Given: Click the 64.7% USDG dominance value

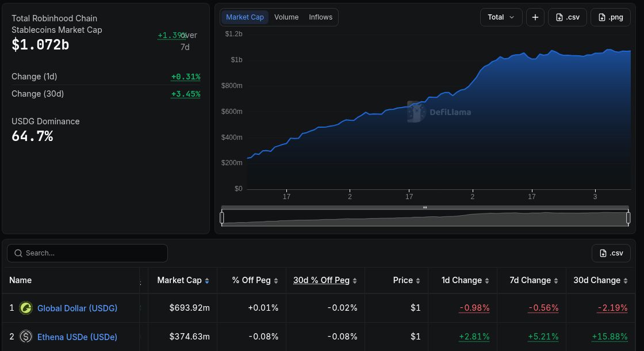Looking at the screenshot, I should coord(32,136).
